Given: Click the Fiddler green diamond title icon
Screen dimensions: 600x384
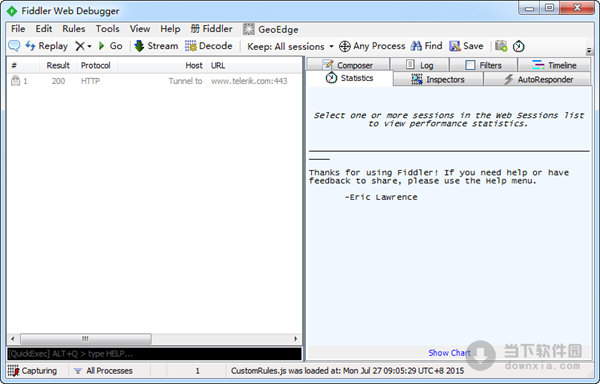Looking at the screenshot, I should tap(12, 11).
